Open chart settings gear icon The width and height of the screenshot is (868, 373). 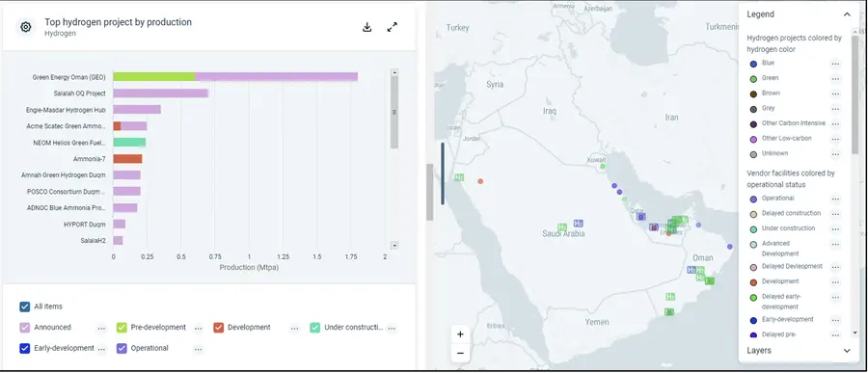coord(25,27)
